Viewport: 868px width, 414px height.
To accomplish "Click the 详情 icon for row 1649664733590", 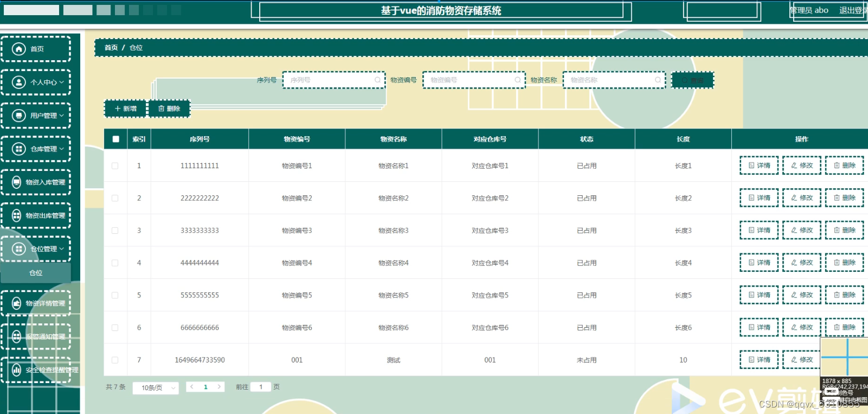I will 751,360.
